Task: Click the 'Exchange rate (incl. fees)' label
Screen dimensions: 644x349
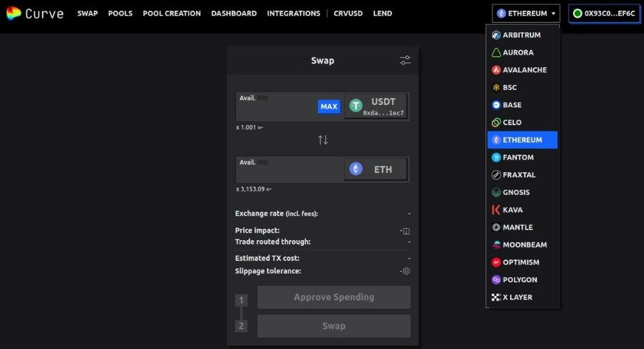Action: coord(276,214)
